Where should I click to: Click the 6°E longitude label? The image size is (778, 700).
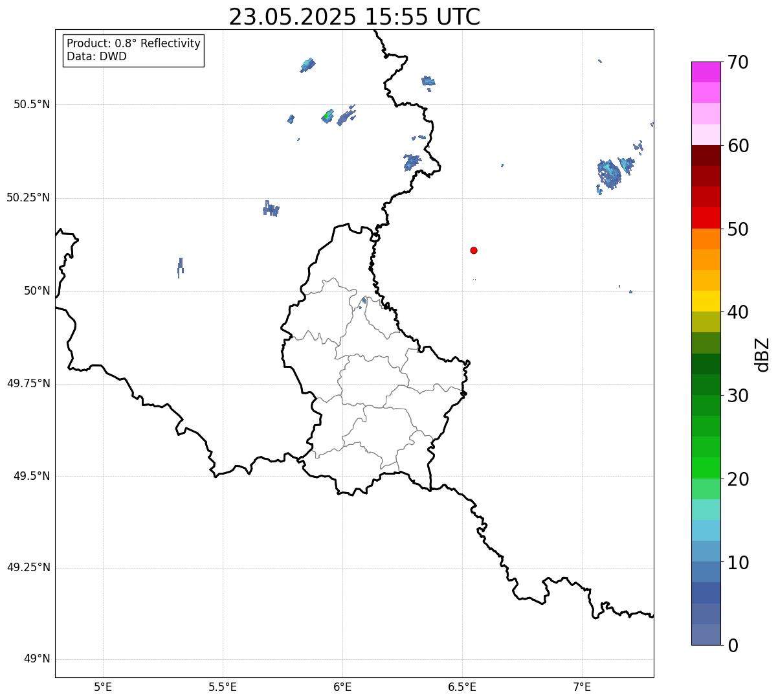342,687
